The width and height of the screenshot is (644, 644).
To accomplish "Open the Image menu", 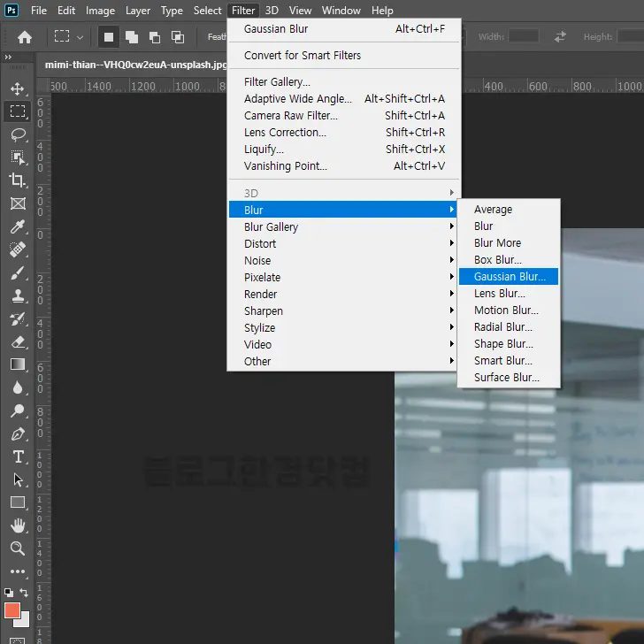I will pos(100,11).
